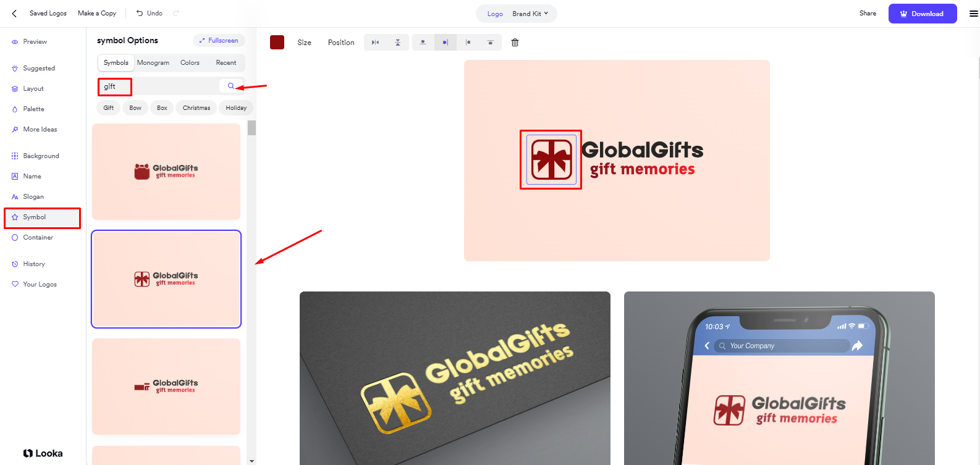Click the vertical flip icon in toolbar
The height and width of the screenshot is (465, 980).
[x=397, y=43]
